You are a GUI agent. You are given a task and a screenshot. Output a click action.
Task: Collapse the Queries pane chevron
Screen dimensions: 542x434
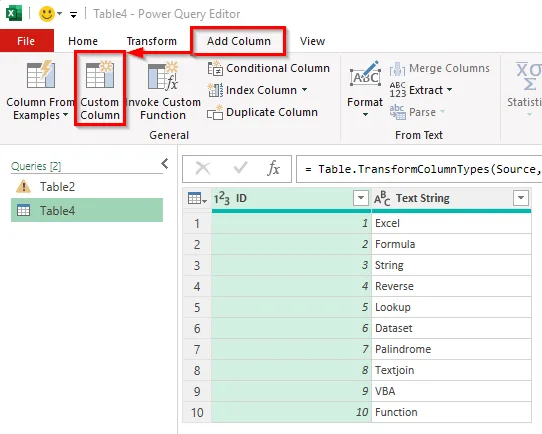[165, 163]
